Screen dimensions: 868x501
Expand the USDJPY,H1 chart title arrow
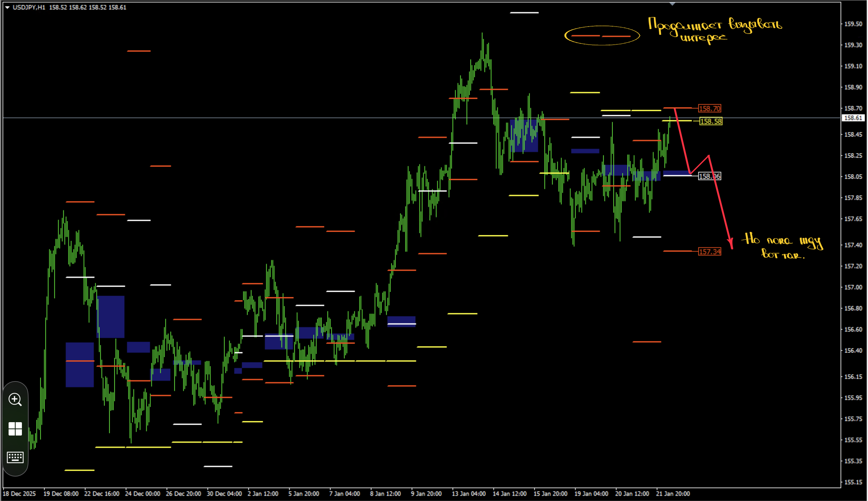7,7
